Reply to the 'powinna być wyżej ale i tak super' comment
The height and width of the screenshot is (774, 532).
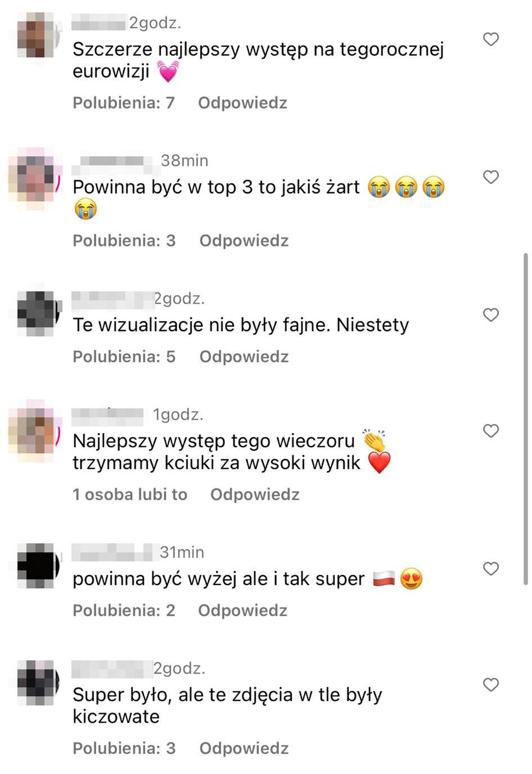[x=242, y=610]
